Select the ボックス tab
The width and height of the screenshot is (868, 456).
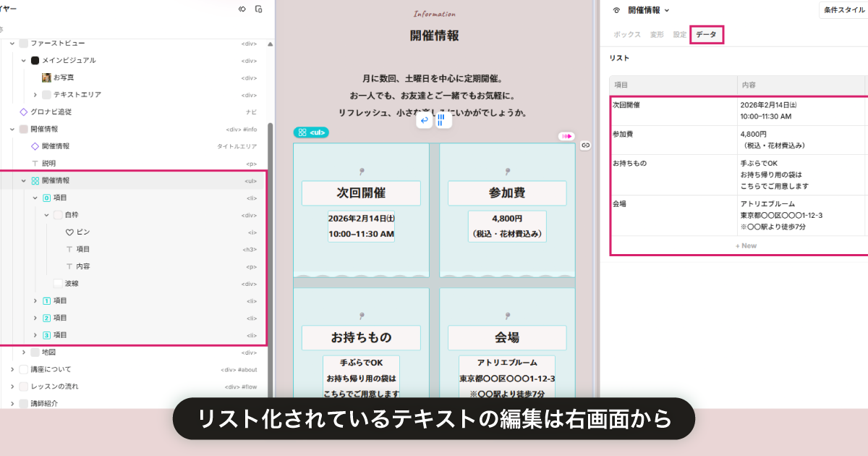point(626,34)
